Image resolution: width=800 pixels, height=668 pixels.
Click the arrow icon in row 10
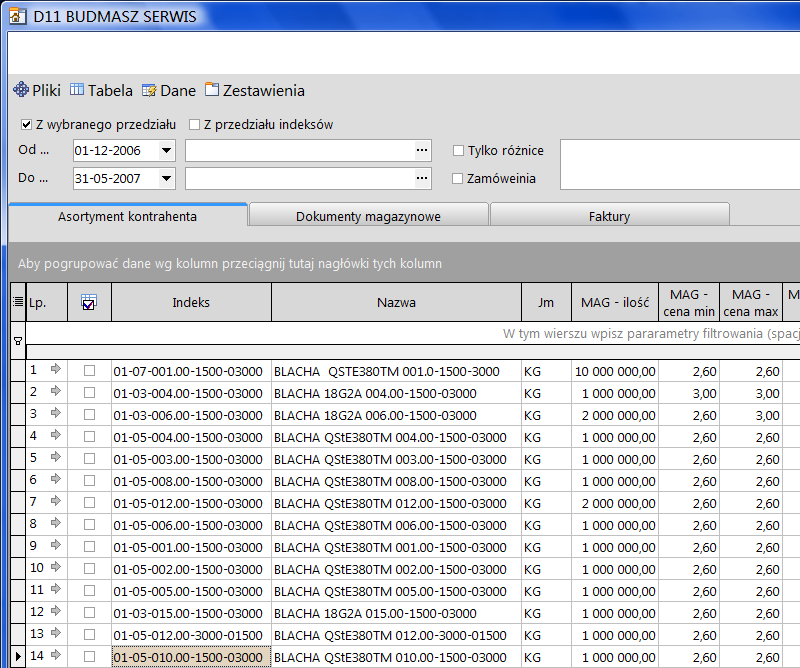point(56,566)
